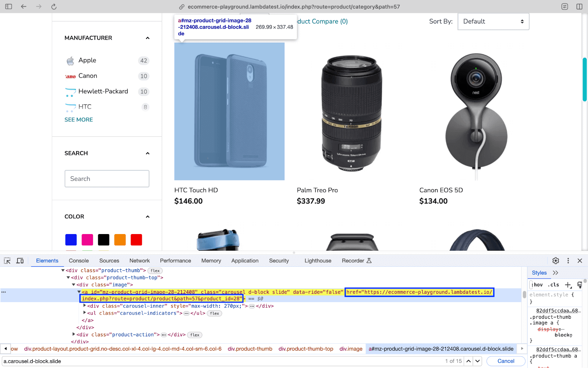Click the computed styles sidebar icon beside plus
Image resolution: width=588 pixels, height=368 pixels.
coord(580,285)
